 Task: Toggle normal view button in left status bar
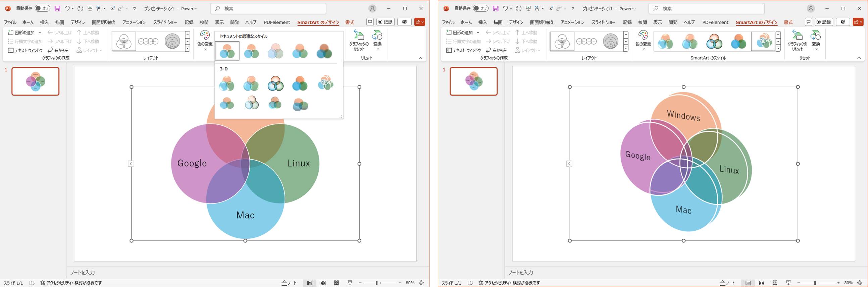coord(309,283)
